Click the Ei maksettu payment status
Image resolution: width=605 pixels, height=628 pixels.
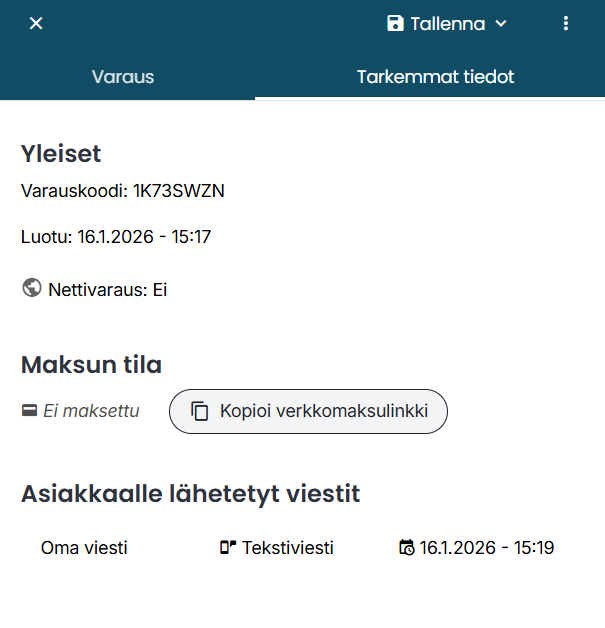point(91,411)
